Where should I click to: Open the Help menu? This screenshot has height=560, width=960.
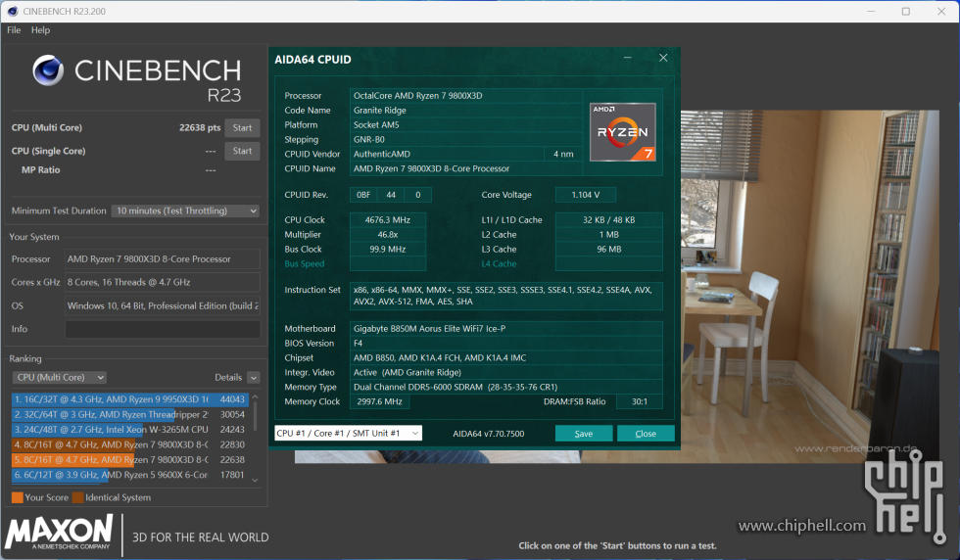(x=40, y=30)
